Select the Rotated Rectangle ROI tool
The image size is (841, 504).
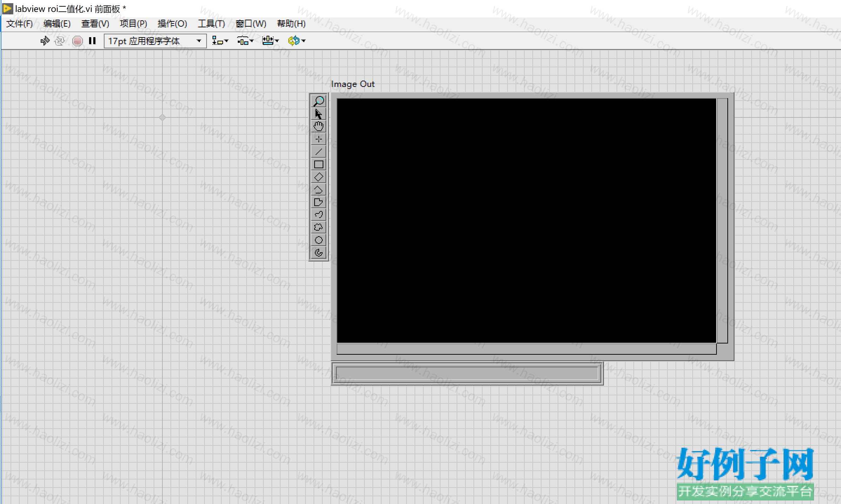click(x=318, y=177)
